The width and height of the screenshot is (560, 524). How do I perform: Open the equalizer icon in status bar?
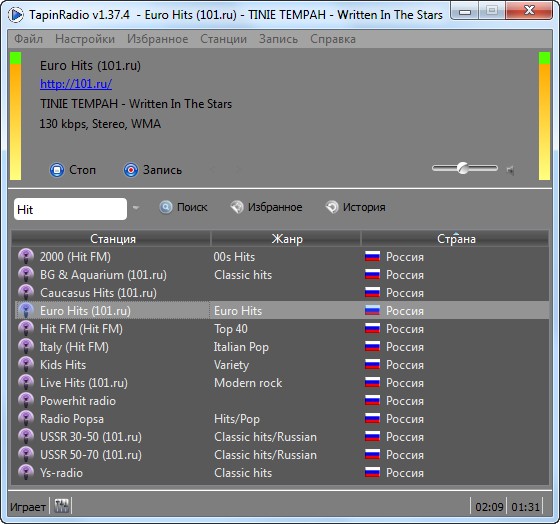pos(62,506)
